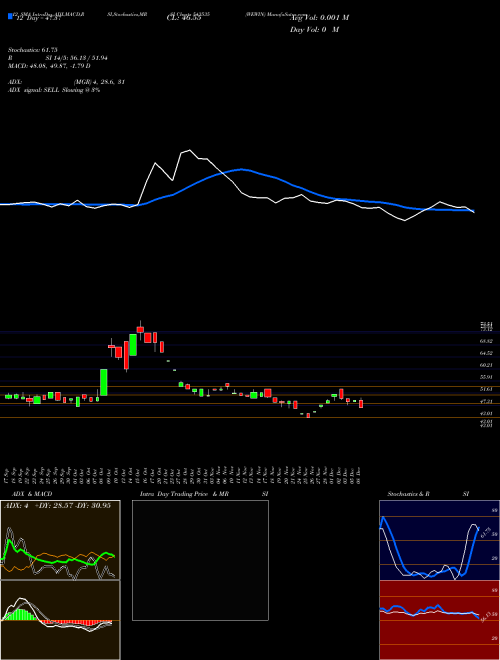
Task: Open the ADX indicator panel
Action: point(60,540)
